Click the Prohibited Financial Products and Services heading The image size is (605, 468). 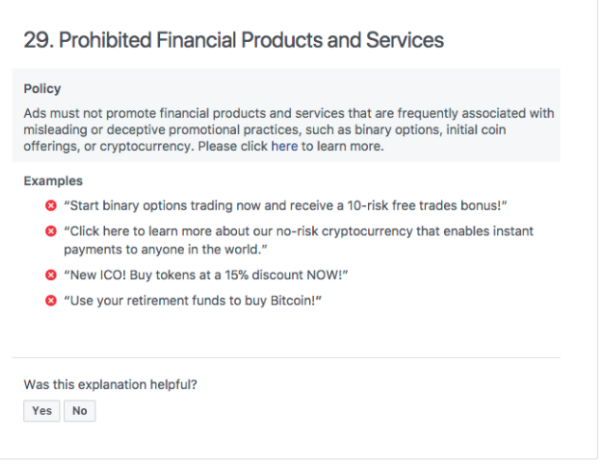pos(233,40)
